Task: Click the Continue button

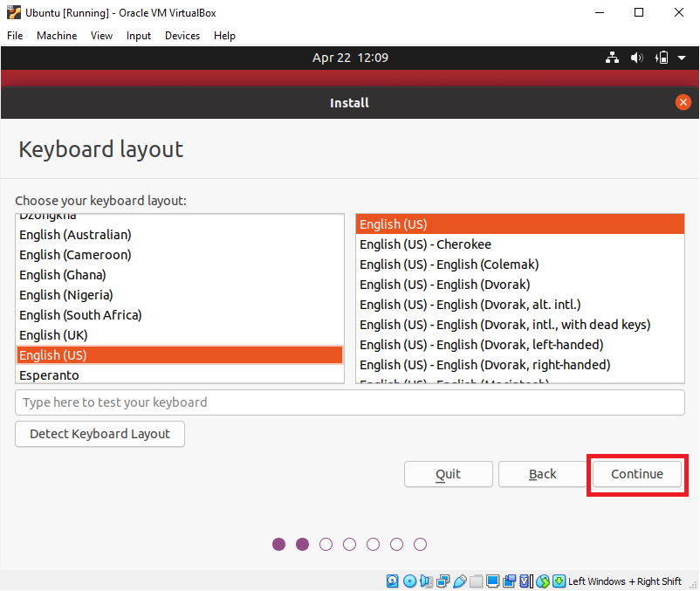Action: click(x=637, y=474)
